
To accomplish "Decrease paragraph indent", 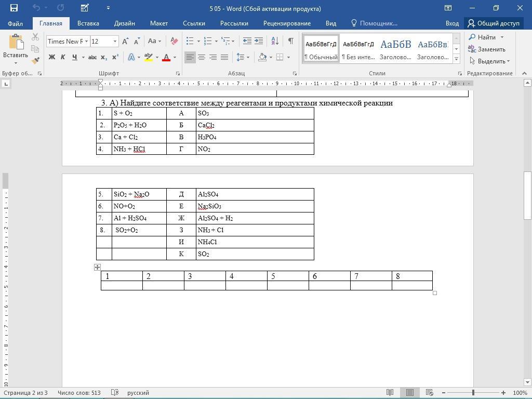I will coord(247,41).
